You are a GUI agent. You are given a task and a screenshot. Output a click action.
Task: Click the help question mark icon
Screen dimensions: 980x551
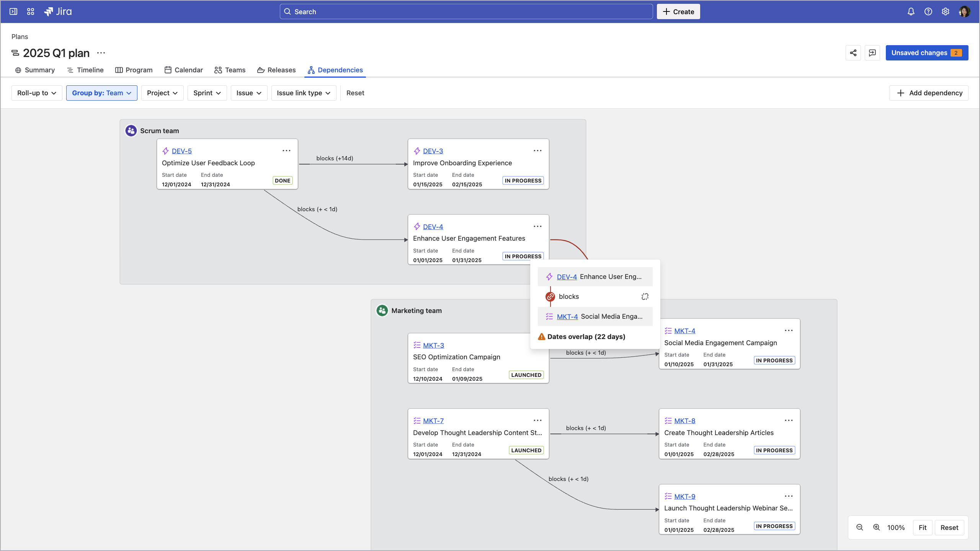coord(928,11)
